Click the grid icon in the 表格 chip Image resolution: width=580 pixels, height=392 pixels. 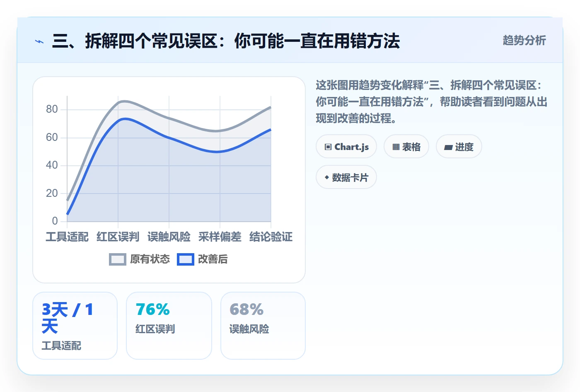[396, 147]
